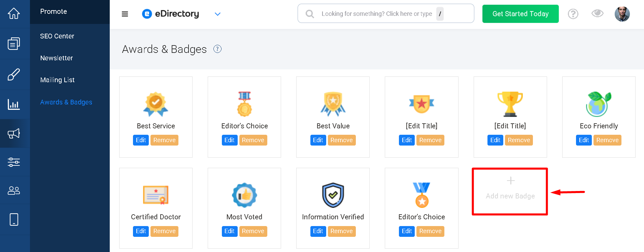
Task: Open the users accounts sidebar icon
Action: coord(14,191)
